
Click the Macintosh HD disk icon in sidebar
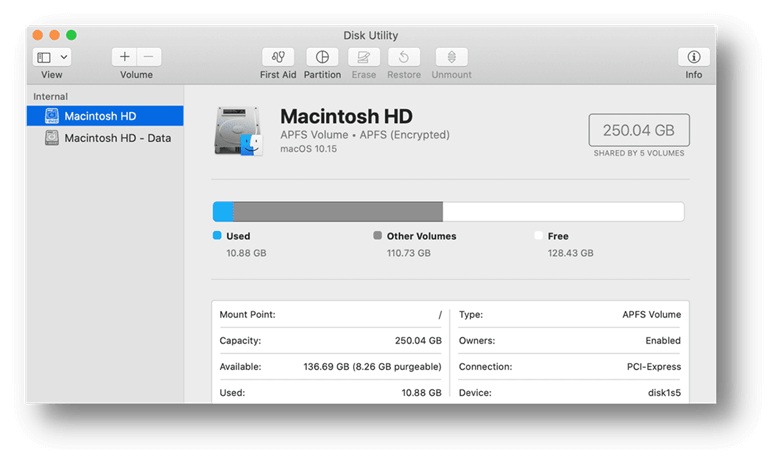pos(51,116)
